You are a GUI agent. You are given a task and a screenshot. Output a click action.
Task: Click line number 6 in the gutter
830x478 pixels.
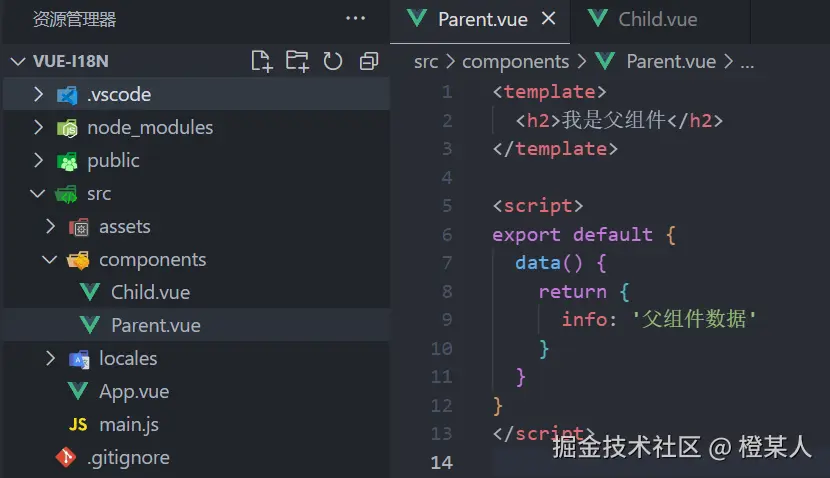point(447,234)
